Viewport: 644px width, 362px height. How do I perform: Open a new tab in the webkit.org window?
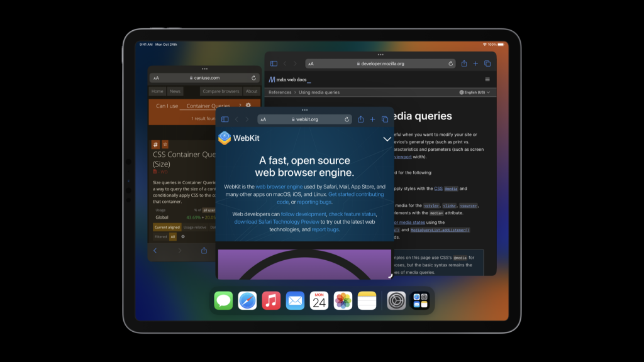coord(372,119)
